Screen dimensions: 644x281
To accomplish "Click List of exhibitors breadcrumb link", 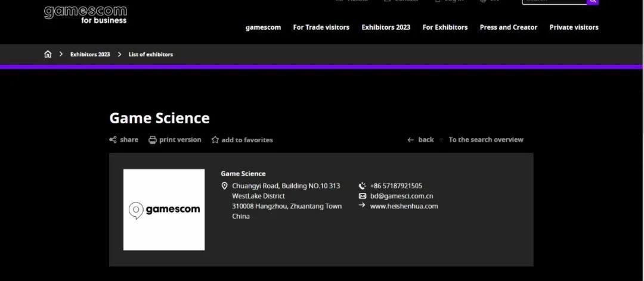I will pyautogui.click(x=151, y=54).
